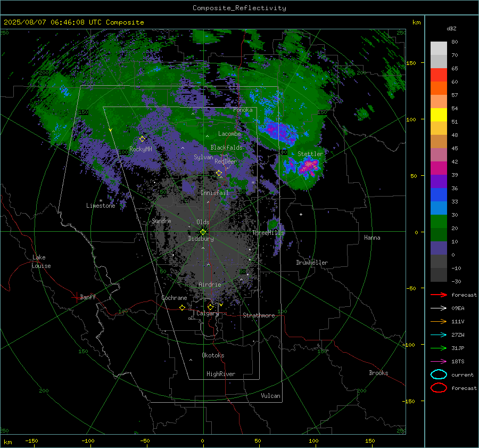479x448 pixels.
Task: Click the Didsbury city label
Action: [x=201, y=239]
